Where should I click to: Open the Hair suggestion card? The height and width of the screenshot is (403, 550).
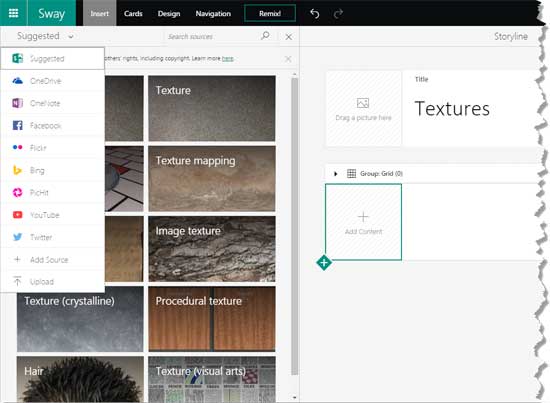coord(80,379)
